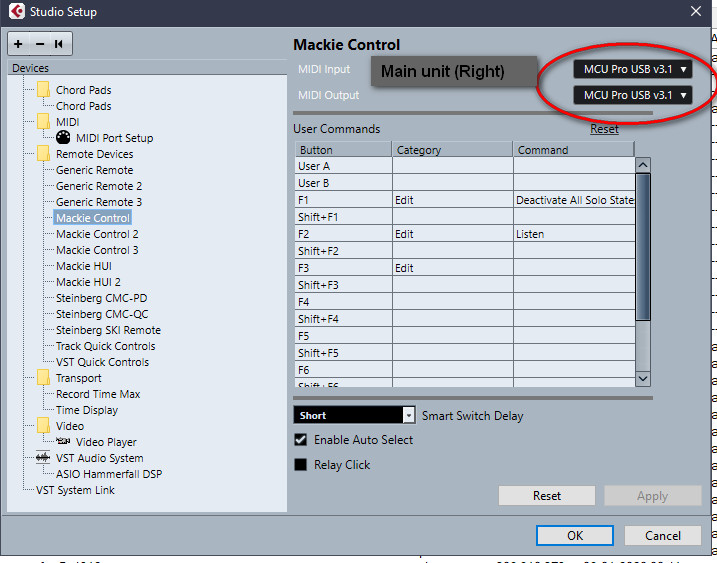Select the Category column header

[452, 150]
